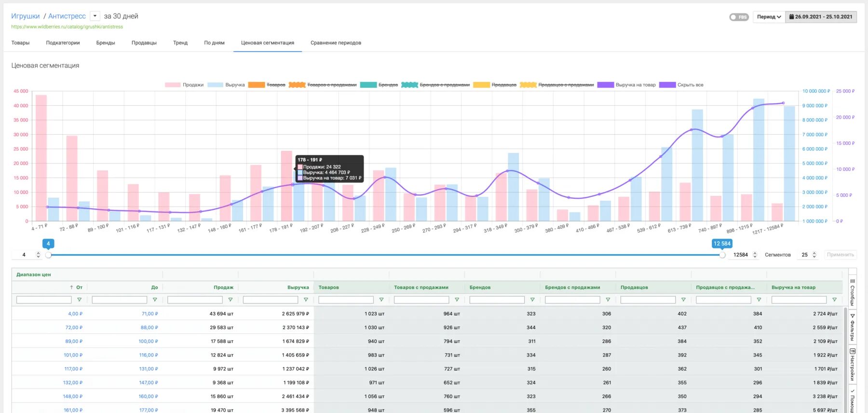Click the Антистресс breadcrumb link
Image resolution: width=868 pixels, height=413 pixels.
click(67, 16)
